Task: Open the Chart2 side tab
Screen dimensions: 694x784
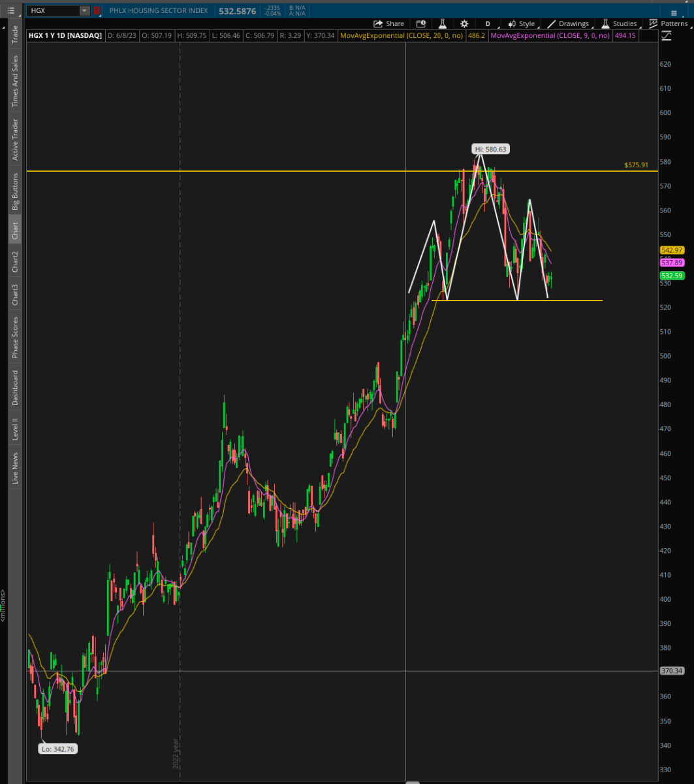Action: 14,261
